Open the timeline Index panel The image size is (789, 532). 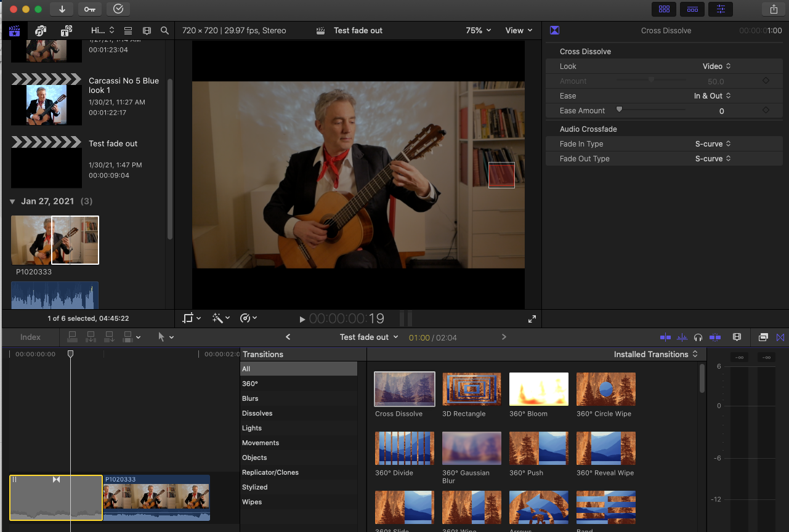[x=30, y=337]
